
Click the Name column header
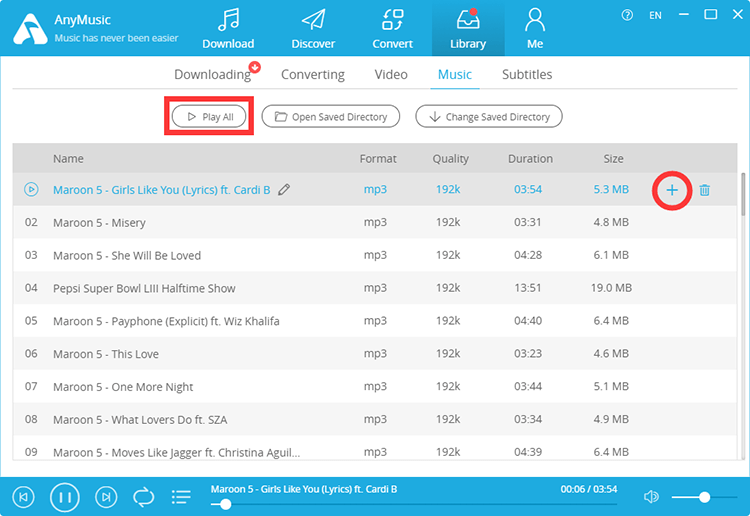tap(68, 159)
